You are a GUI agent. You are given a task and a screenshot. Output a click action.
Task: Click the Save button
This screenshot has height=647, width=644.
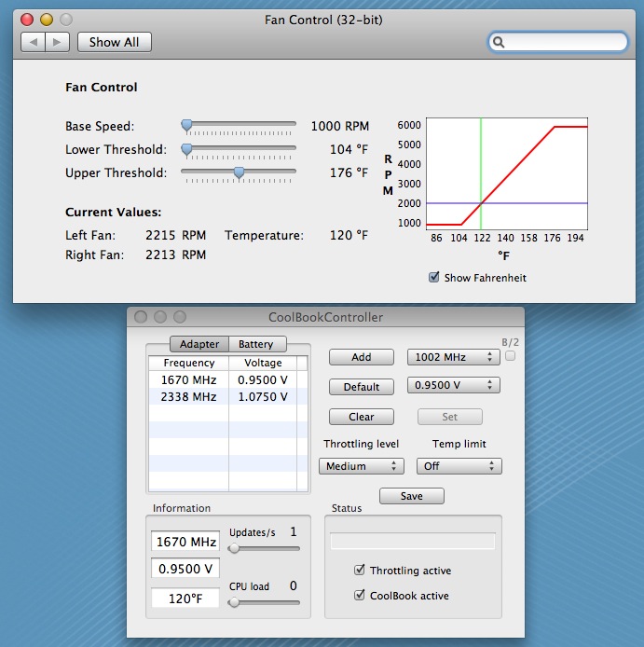pos(412,496)
